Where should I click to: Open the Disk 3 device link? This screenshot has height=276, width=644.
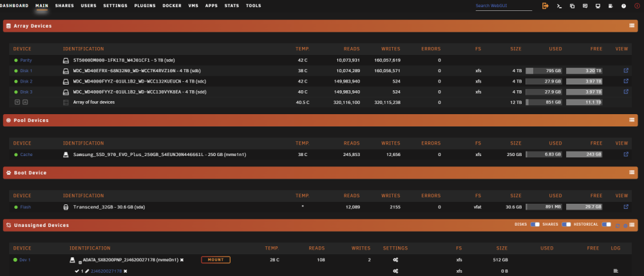tap(26, 92)
